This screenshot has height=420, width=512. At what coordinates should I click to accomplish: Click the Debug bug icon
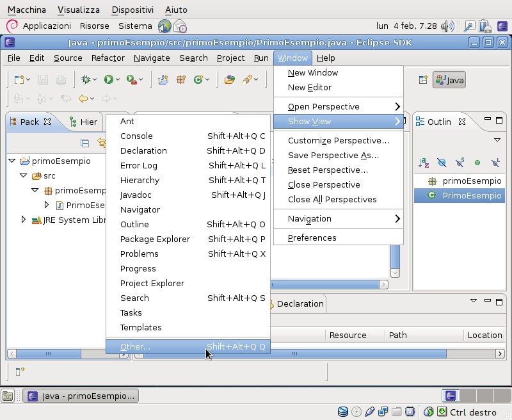click(x=86, y=79)
